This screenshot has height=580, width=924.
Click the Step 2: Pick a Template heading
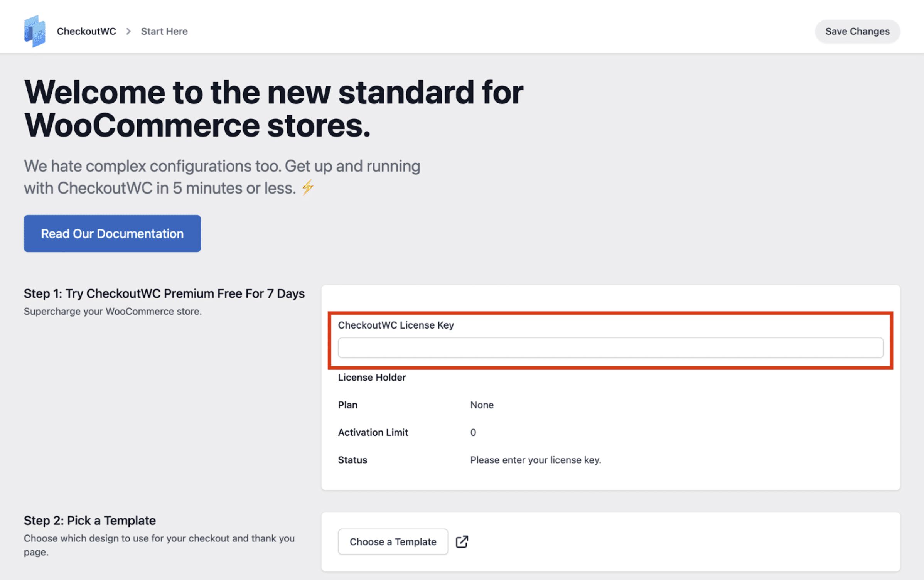(x=90, y=520)
